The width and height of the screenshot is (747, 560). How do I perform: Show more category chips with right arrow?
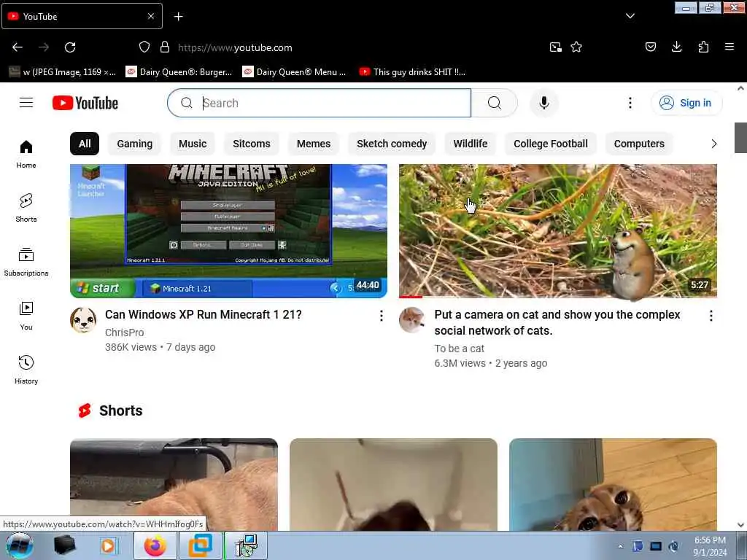[713, 144]
